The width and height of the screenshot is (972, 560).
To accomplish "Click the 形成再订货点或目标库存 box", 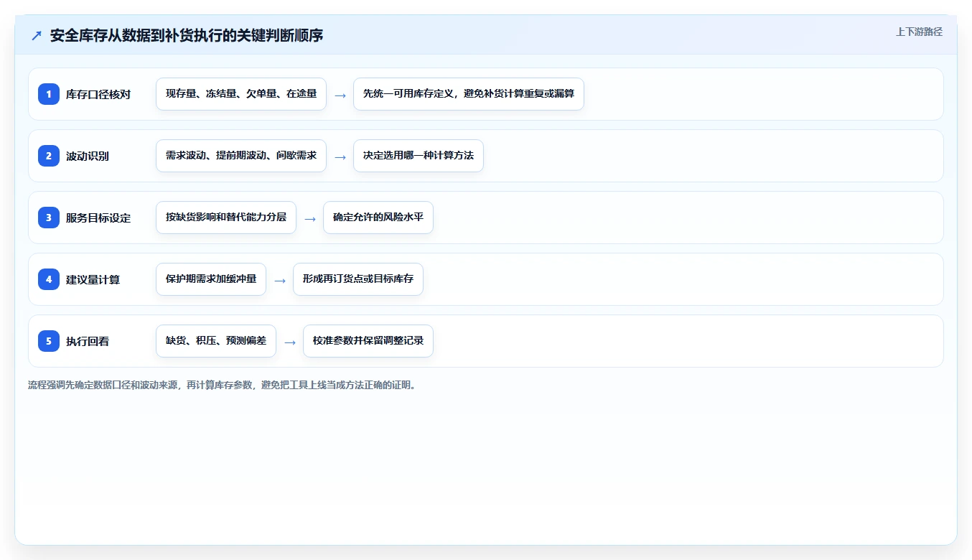I will pyautogui.click(x=358, y=279).
